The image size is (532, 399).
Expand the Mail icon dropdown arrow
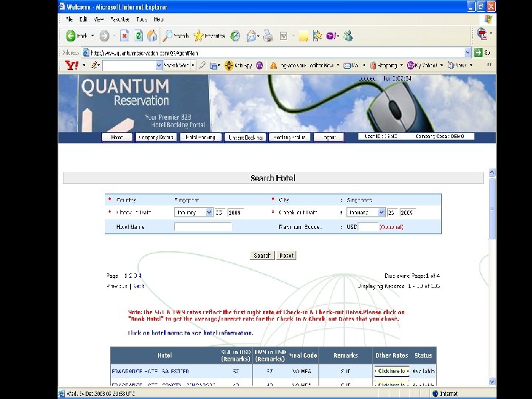coord(259,35)
